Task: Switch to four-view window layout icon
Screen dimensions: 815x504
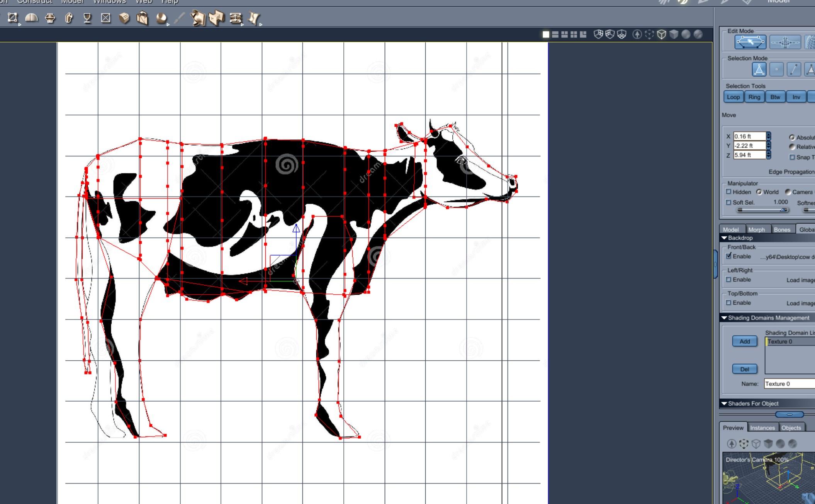Action: [574, 34]
